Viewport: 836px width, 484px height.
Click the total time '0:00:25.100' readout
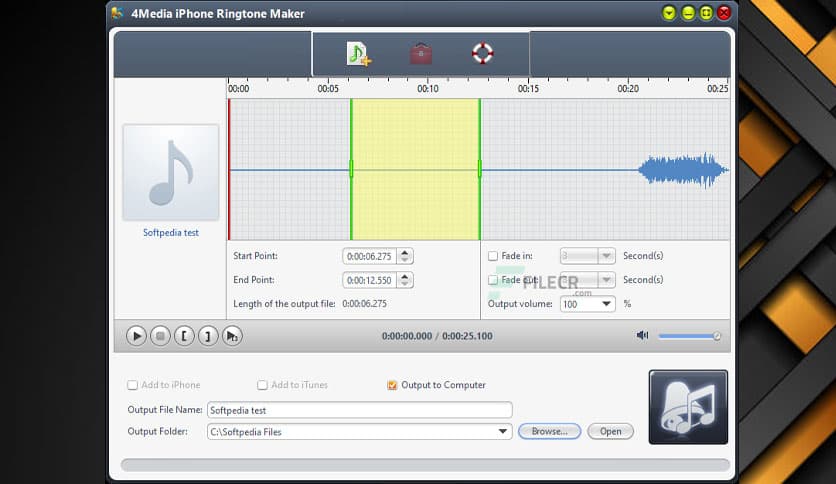point(467,336)
